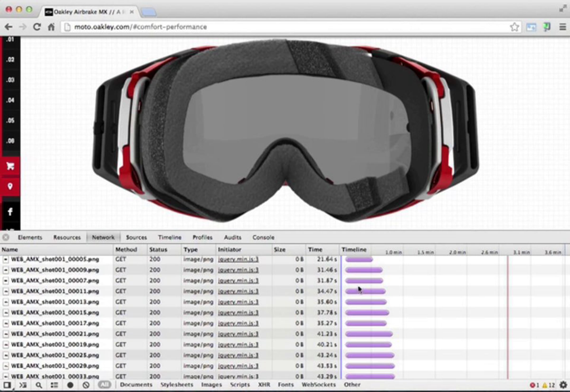570x392 pixels.
Task: Sort by the Name column header
Action: 57,249
